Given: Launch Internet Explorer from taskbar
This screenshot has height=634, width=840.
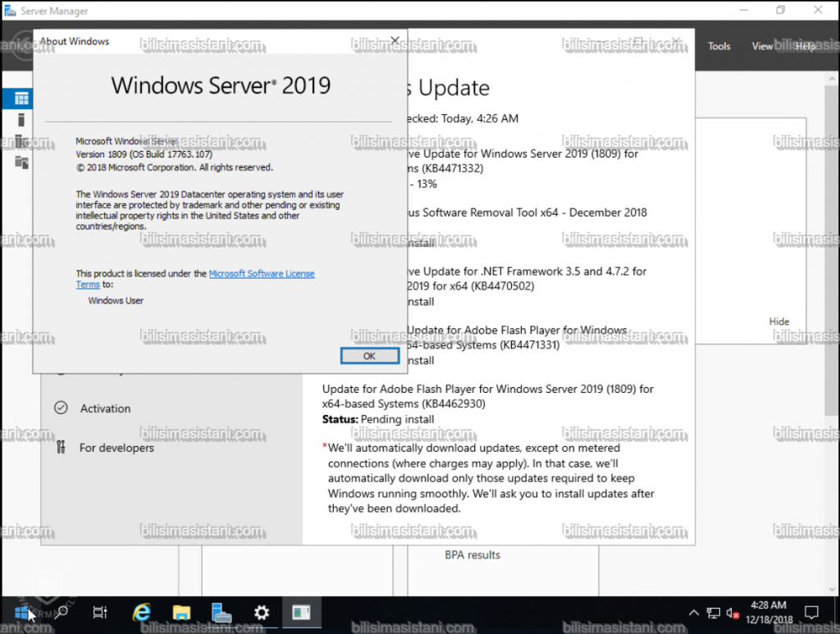Looking at the screenshot, I should coord(141,612).
